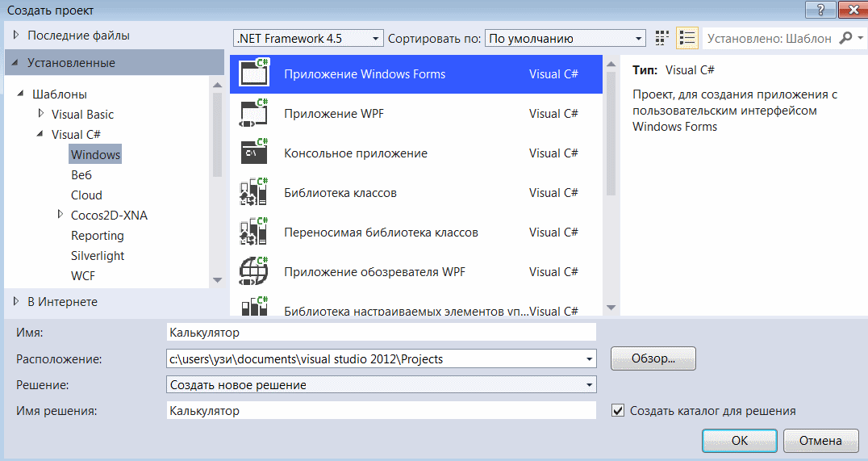
Task: Expand the 'Последние файлы' section
Action: [16, 35]
